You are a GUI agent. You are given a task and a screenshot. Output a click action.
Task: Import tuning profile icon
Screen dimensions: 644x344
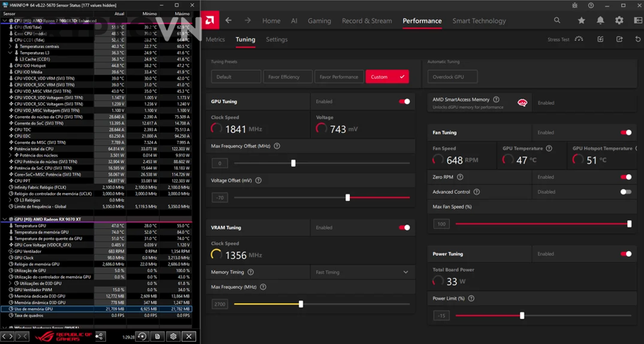600,39
